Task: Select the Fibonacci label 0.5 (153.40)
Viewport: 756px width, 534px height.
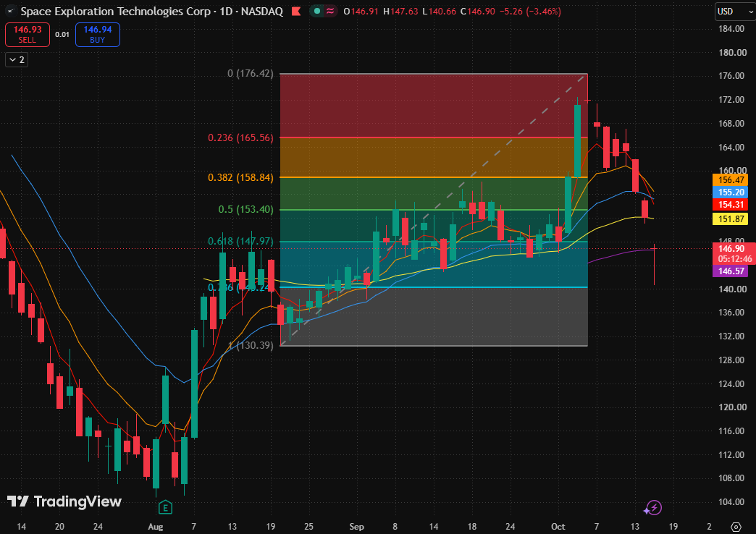Action: [x=246, y=209]
